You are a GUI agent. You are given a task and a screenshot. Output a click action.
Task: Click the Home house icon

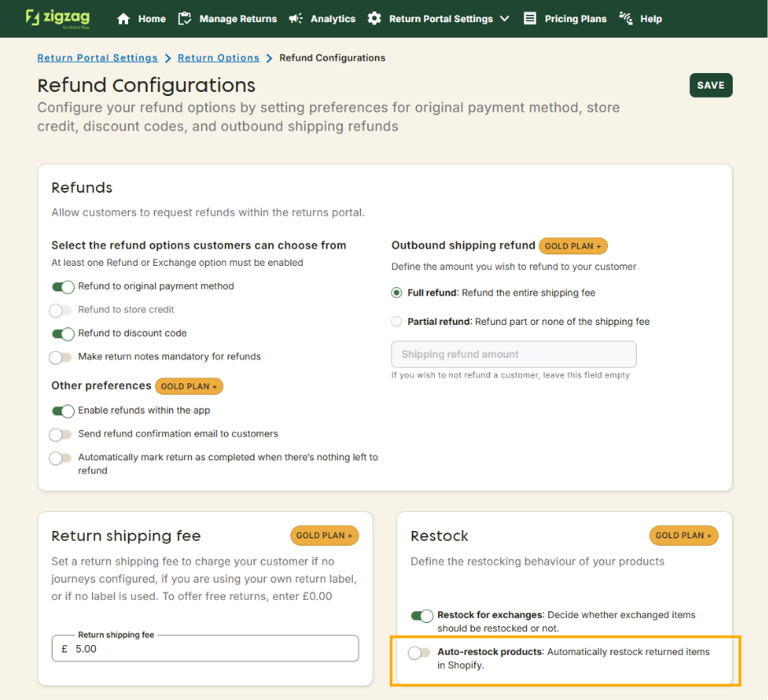(x=124, y=19)
